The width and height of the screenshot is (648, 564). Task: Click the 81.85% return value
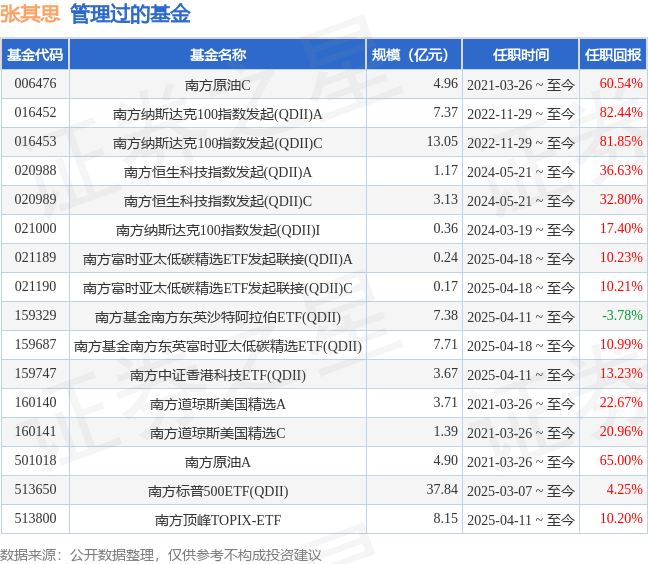click(x=621, y=141)
